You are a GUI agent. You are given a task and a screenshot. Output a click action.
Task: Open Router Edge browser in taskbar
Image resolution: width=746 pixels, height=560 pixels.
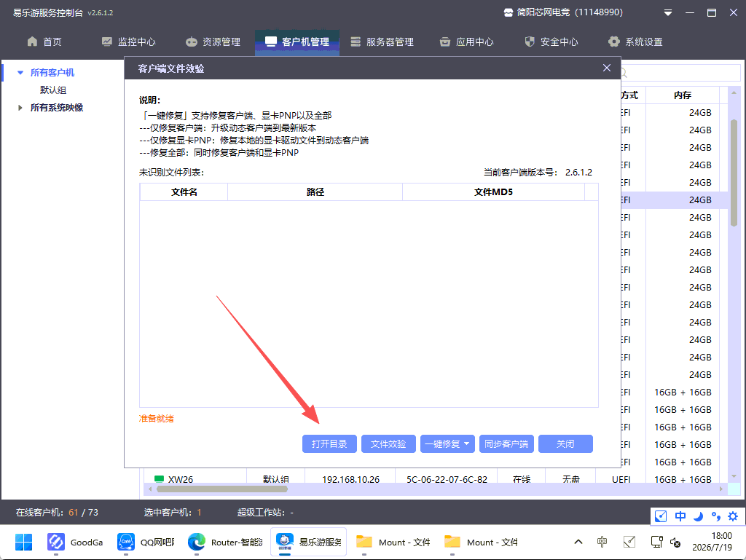pyautogui.click(x=224, y=542)
